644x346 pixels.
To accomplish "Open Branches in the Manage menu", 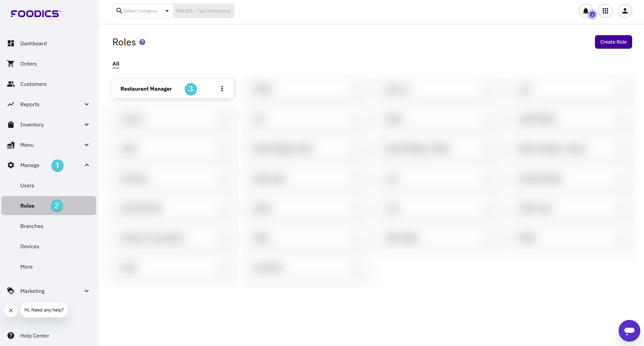I will (x=31, y=226).
